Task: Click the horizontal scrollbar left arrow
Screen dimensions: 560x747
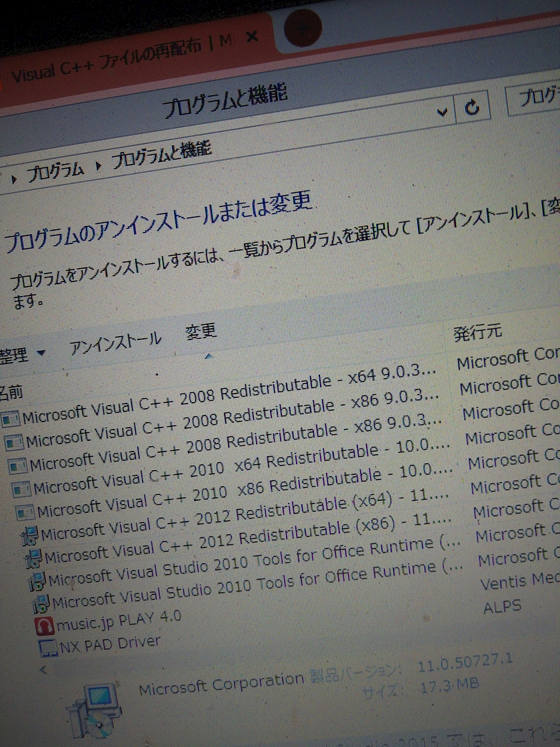Action: pos(43,668)
